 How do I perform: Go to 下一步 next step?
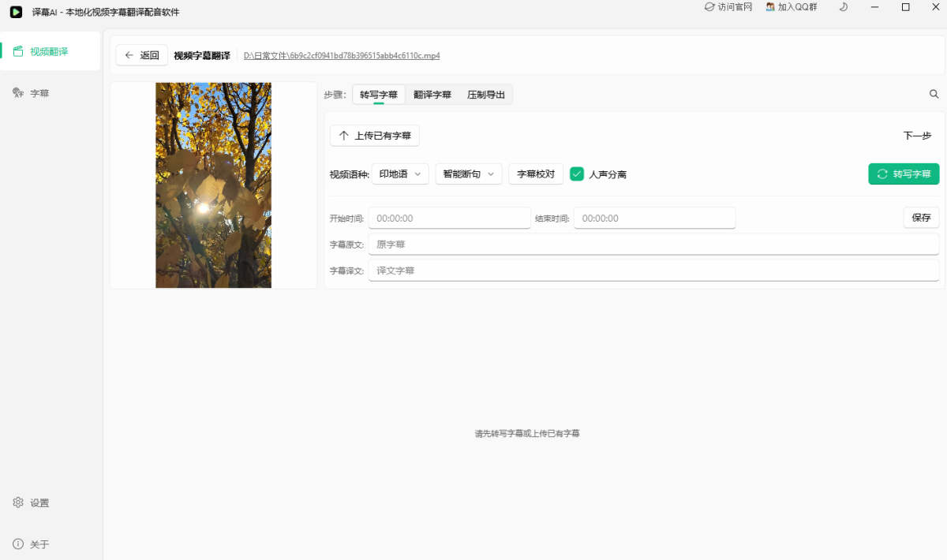(x=917, y=136)
